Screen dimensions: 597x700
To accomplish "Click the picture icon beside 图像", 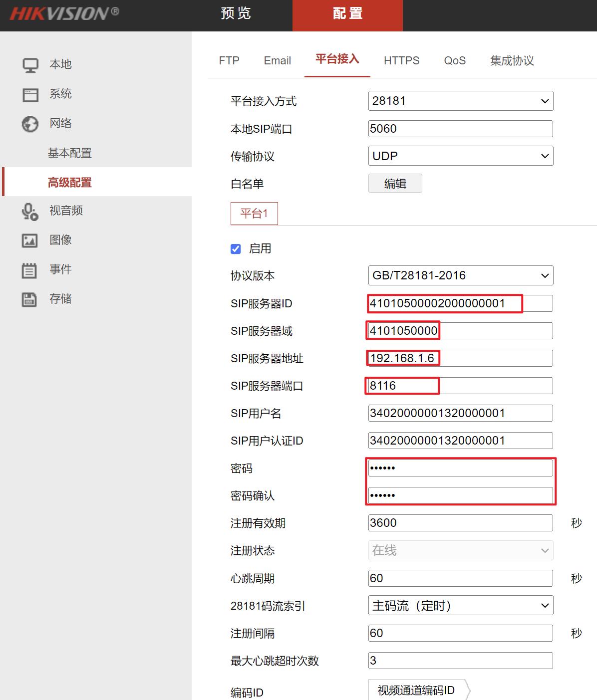I will 30,240.
